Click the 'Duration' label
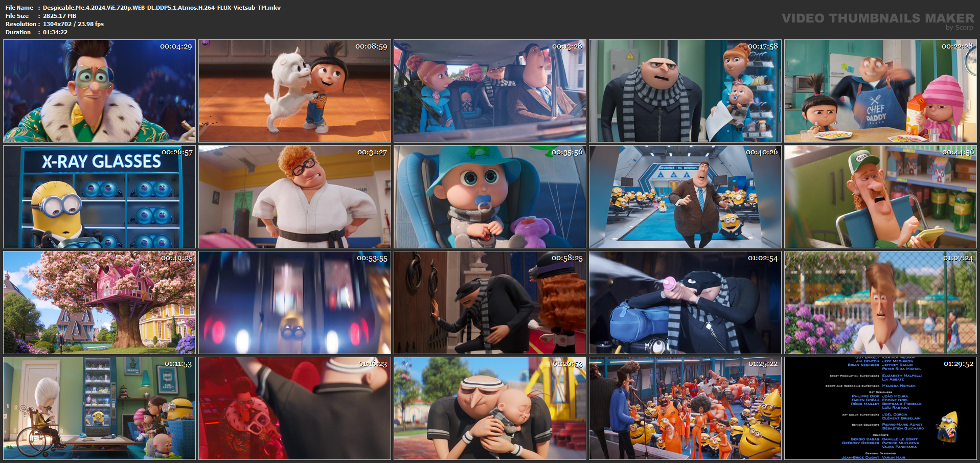Screen dimensions: 980x463 [x=18, y=32]
